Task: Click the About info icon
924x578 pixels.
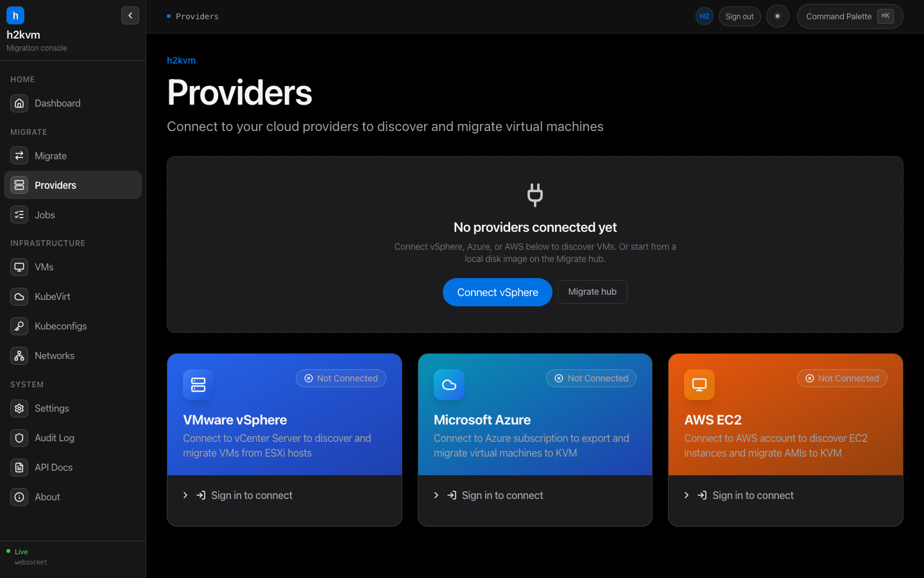Action: (x=19, y=497)
